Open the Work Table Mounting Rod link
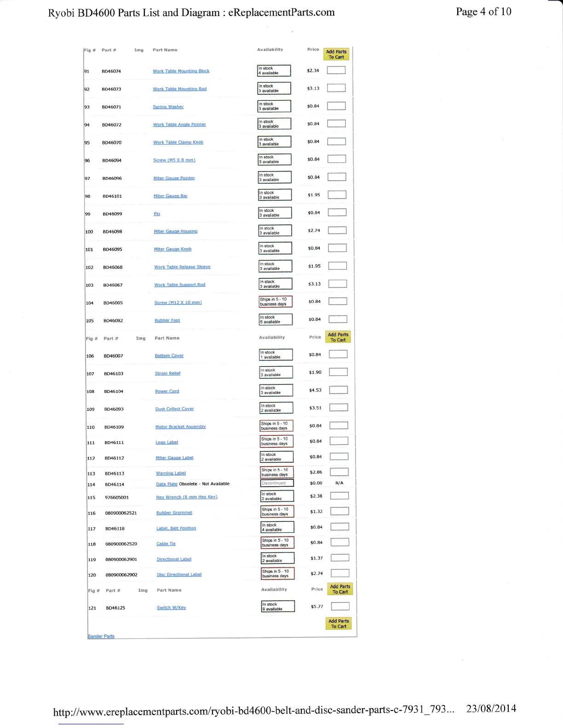This screenshot has height=728, width=563. [x=179, y=89]
